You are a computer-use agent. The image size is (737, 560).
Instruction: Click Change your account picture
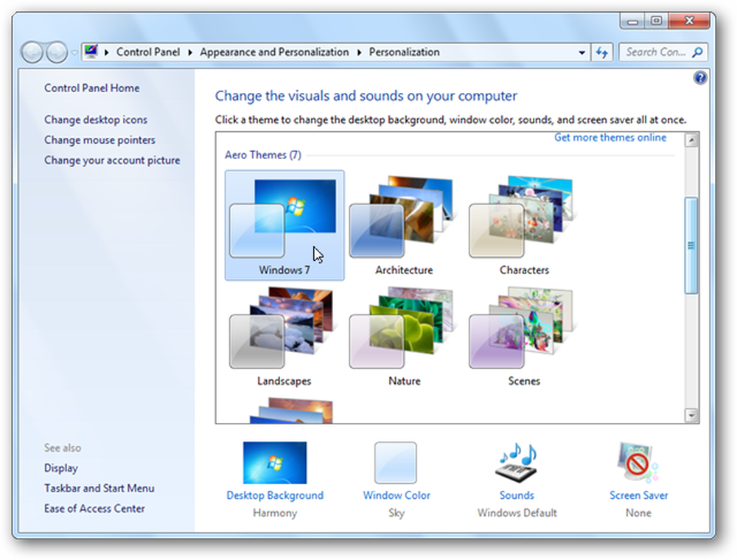(112, 160)
